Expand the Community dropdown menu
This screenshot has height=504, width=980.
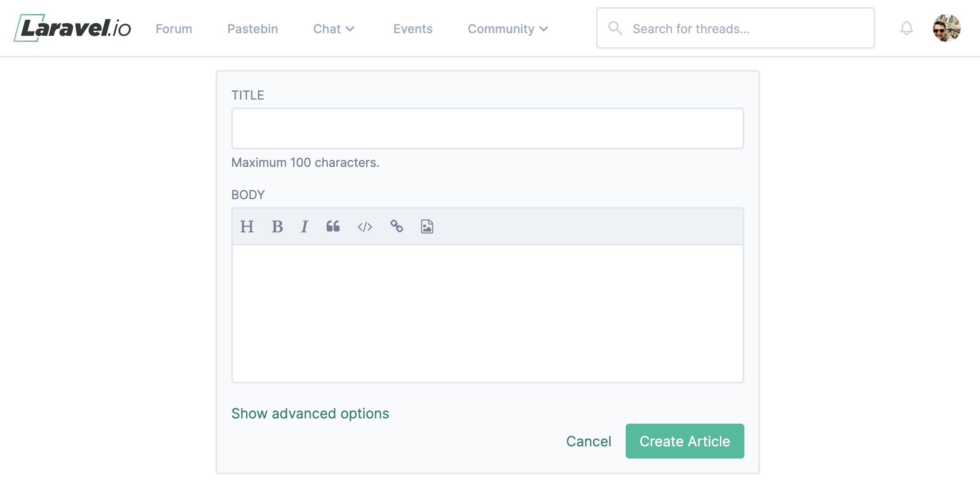coord(507,29)
